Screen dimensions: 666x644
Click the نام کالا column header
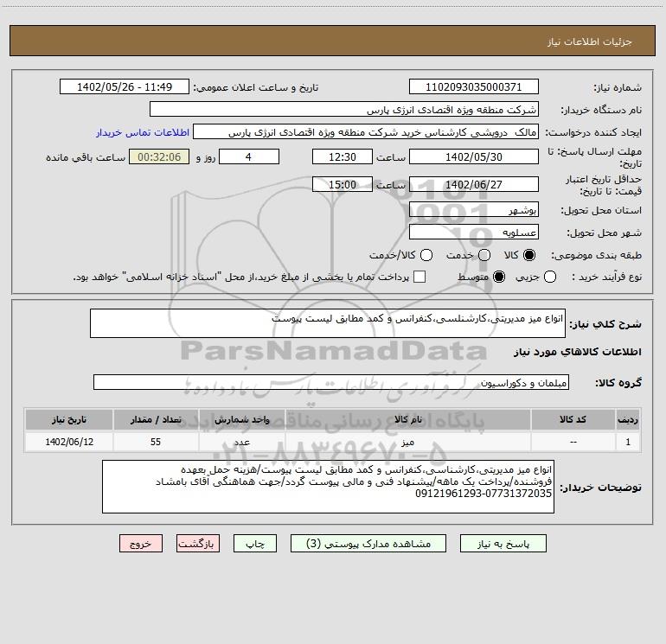[x=416, y=419]
